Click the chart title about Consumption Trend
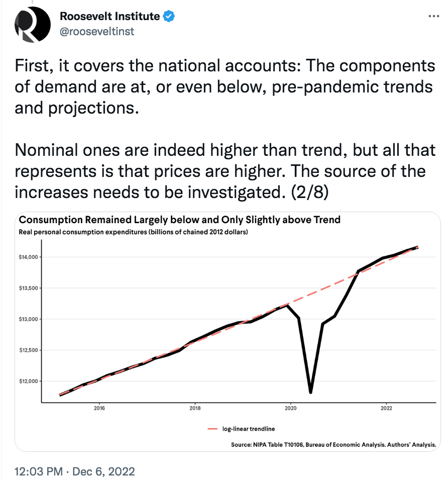 point(180,220)
